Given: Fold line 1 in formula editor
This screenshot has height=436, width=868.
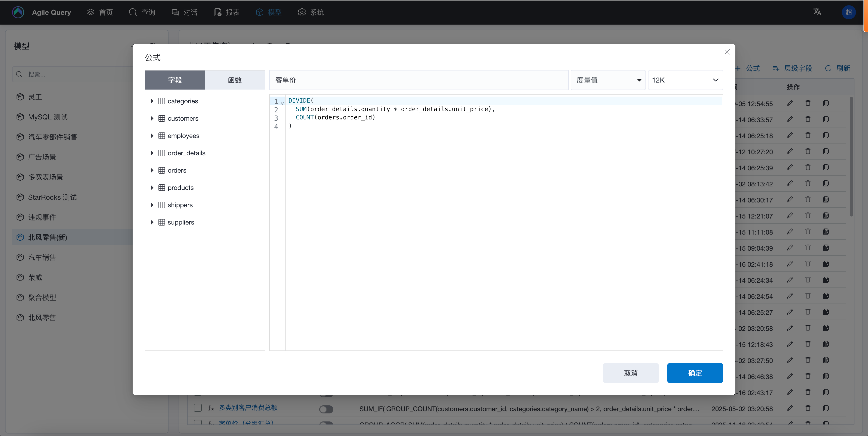Looking at the screenshot, I should (282, 103).
